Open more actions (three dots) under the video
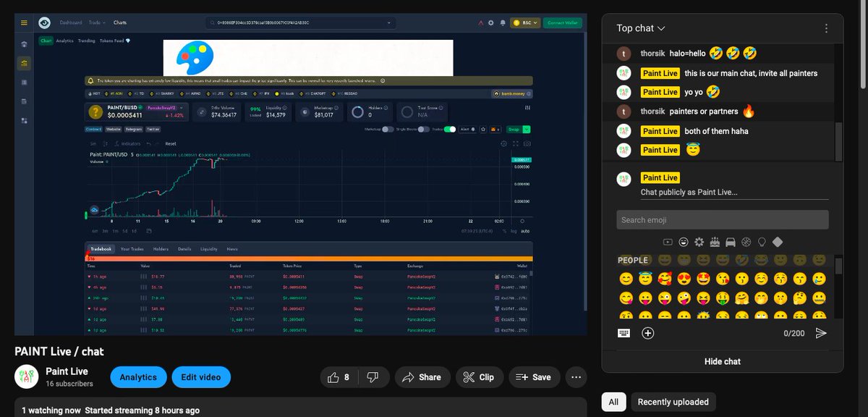Screen dimensions: 868x417 click(x=576, y=377)
